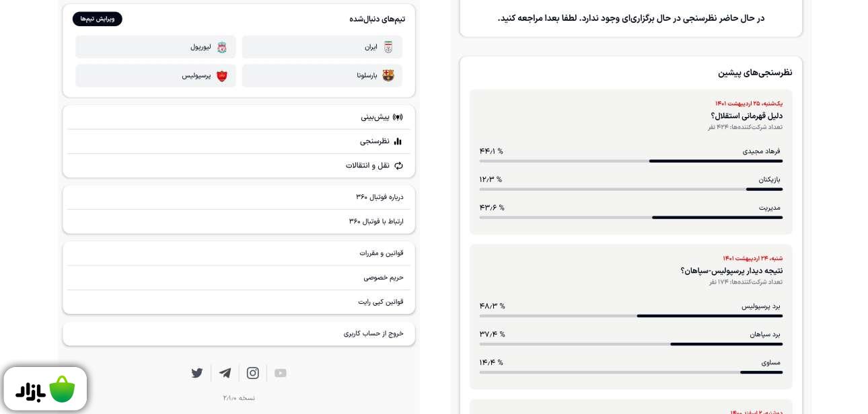This screenshot has width=868, height=414.
Task: Click the Barcelona team crest
Action: coord(388,76)
